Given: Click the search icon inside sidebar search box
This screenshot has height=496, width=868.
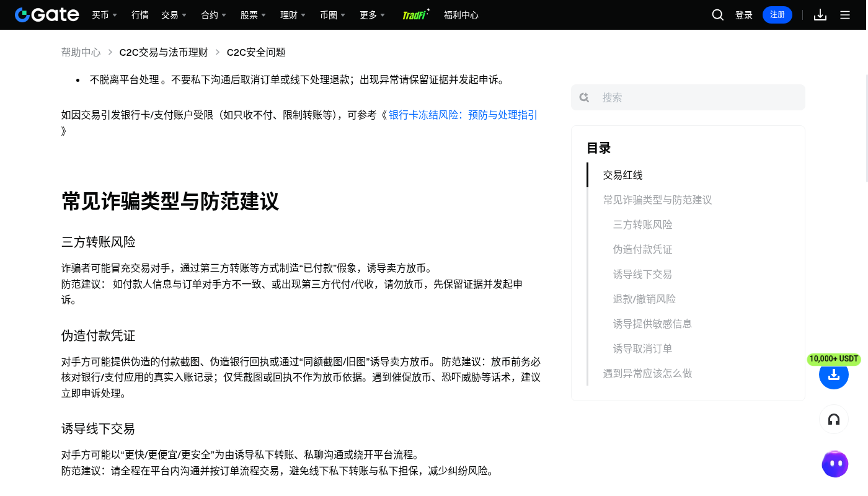Looking at the screenshot, I should [584, 97].
